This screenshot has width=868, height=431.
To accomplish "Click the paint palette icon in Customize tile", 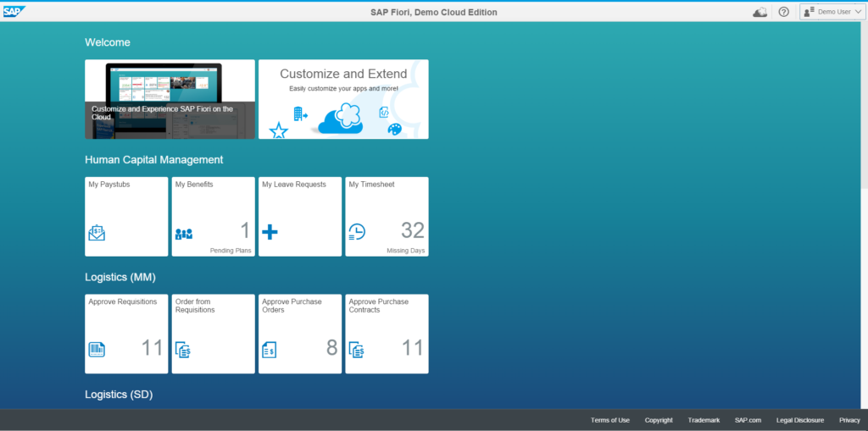I will (395, 130).
